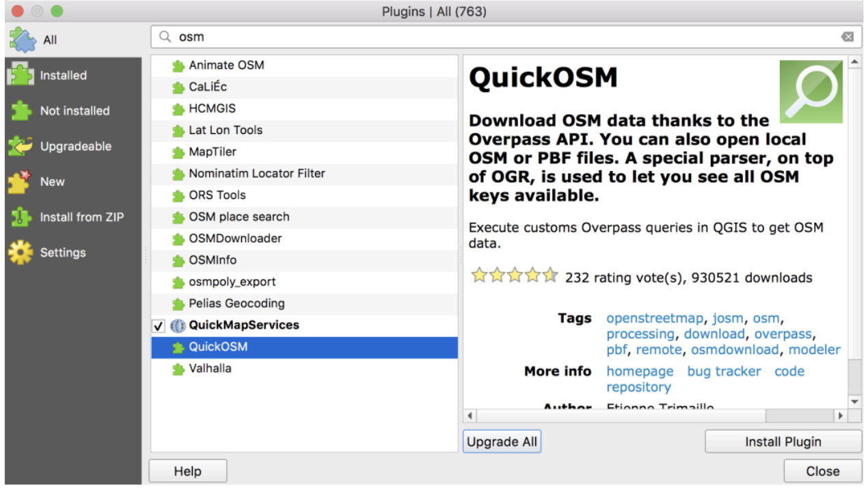868x488 pixels.
Task: Click the Install Plugin button
Action: [783, 442]
